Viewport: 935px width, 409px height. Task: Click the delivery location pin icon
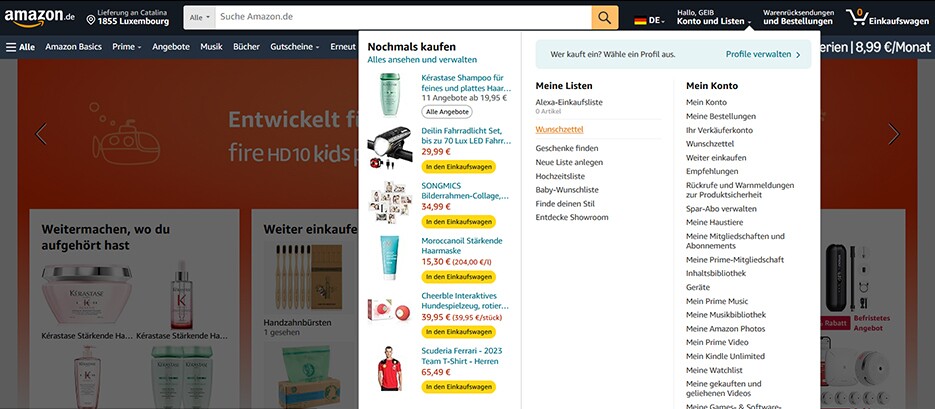[91, 21]
